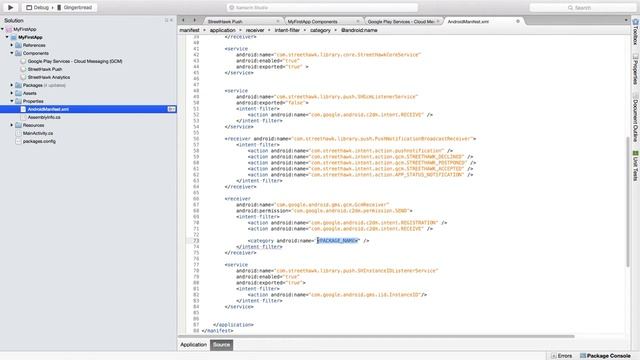Click the Run (play) button
Image resolution: width=640 pixels, height=360 pixels.
10,7
